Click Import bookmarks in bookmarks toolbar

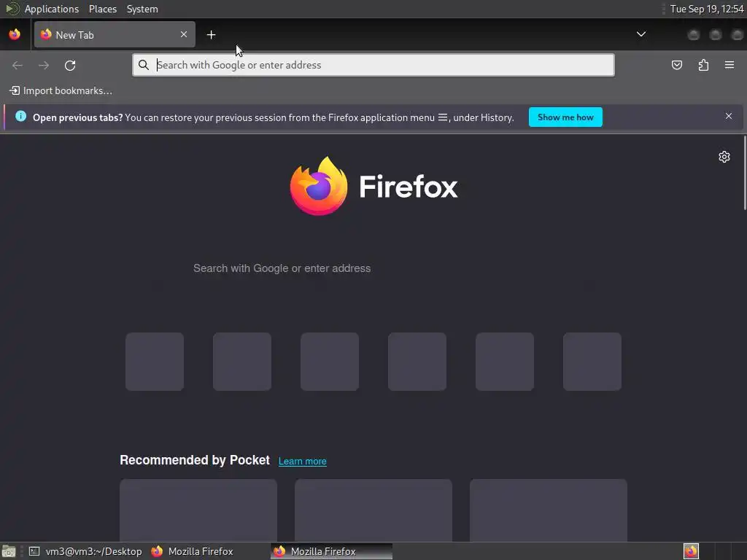click(61, 90)
